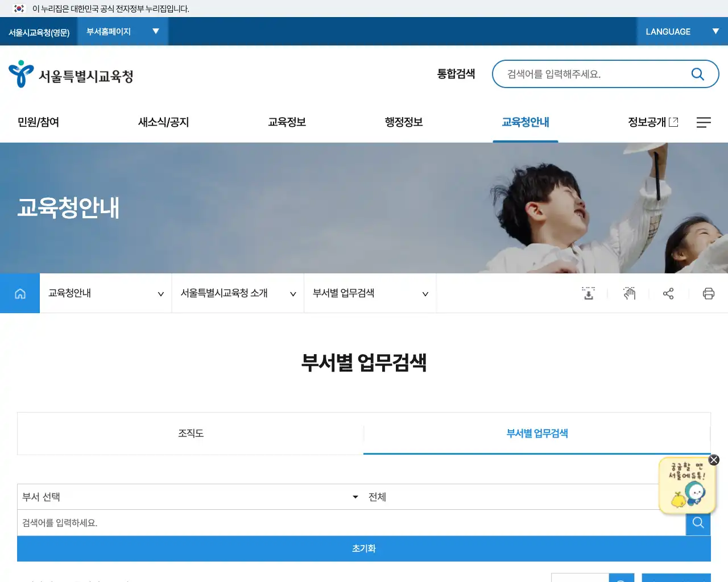
Task: Expand the 교육청안내 breadcrumb menu
Action: point(105,293)
